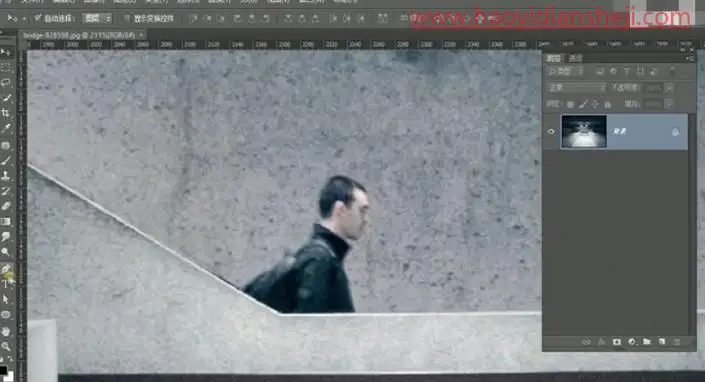Click the distribute vertical centers icon

tap(302, 18)
